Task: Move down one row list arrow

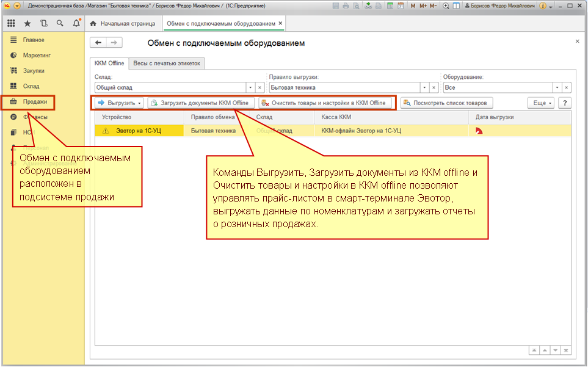Action: pos(556,350)
